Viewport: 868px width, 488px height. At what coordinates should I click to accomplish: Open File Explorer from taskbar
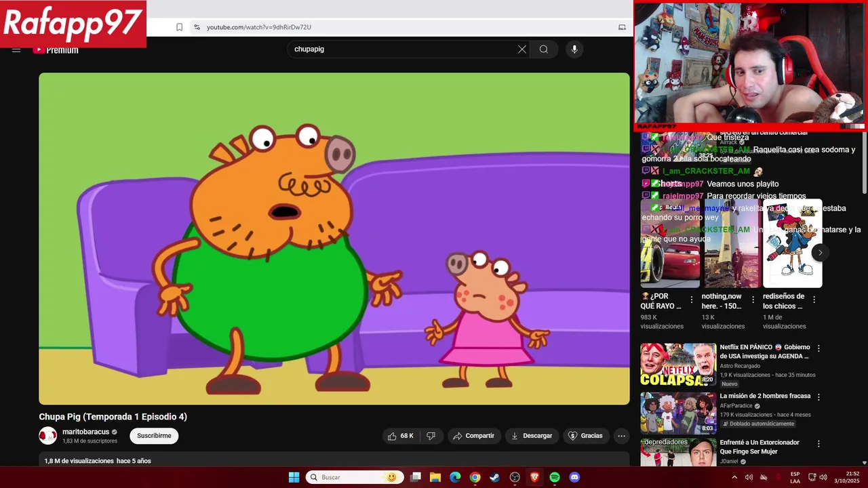tap(435, 477)
